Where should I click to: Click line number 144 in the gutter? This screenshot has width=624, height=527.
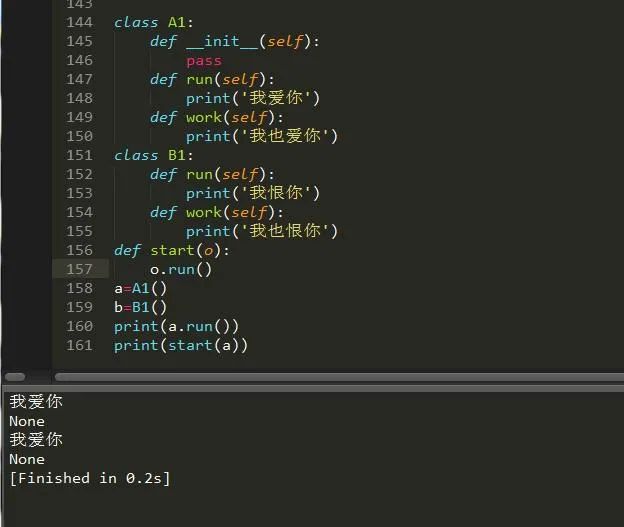pos(80,22)
